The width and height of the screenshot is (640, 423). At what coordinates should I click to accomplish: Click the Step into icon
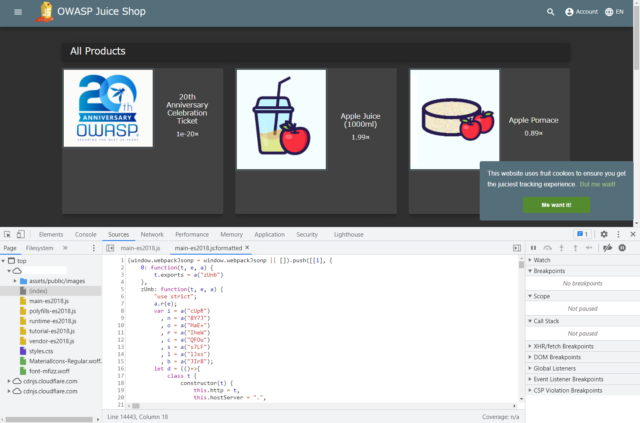[561, 248]
